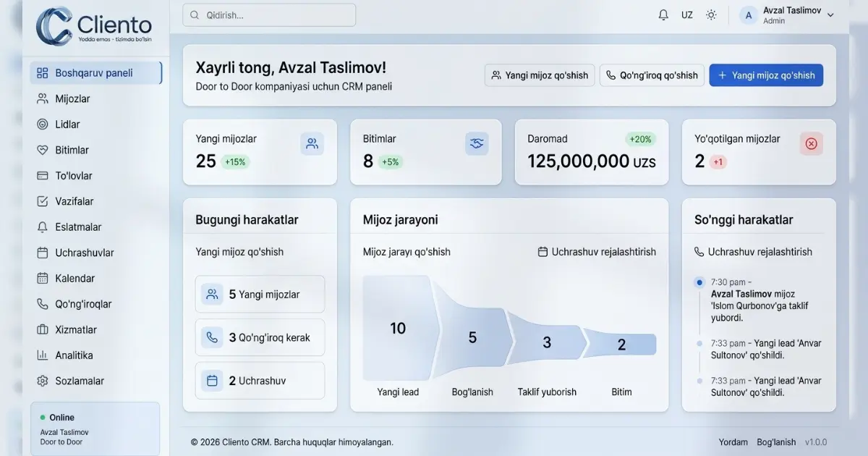Click the Kalendar icon in sidebar
The width and height of the screenshot is (868, 456).
[42, 279]
